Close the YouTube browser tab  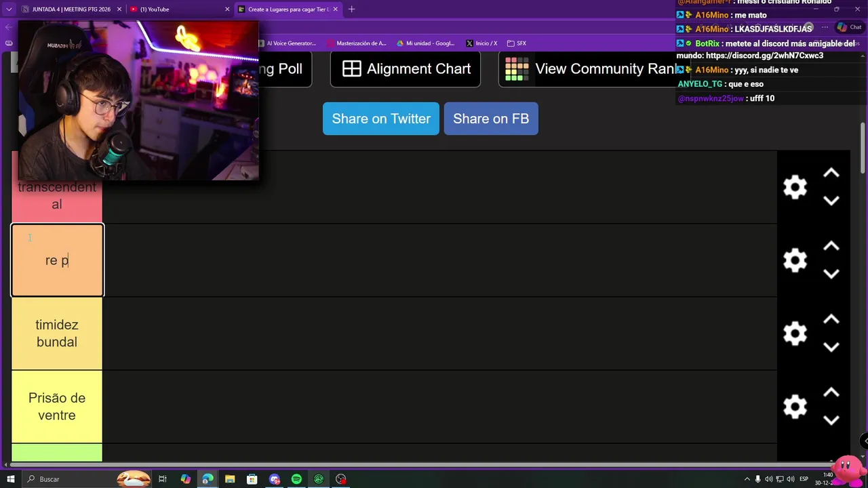tap(227, 9)
